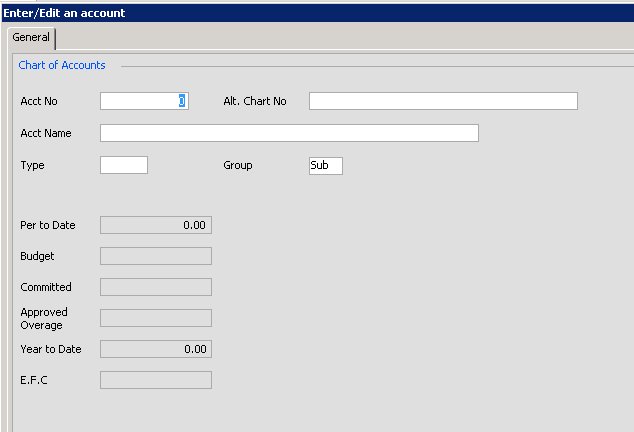Click the Per to Date label

point(48,225)
